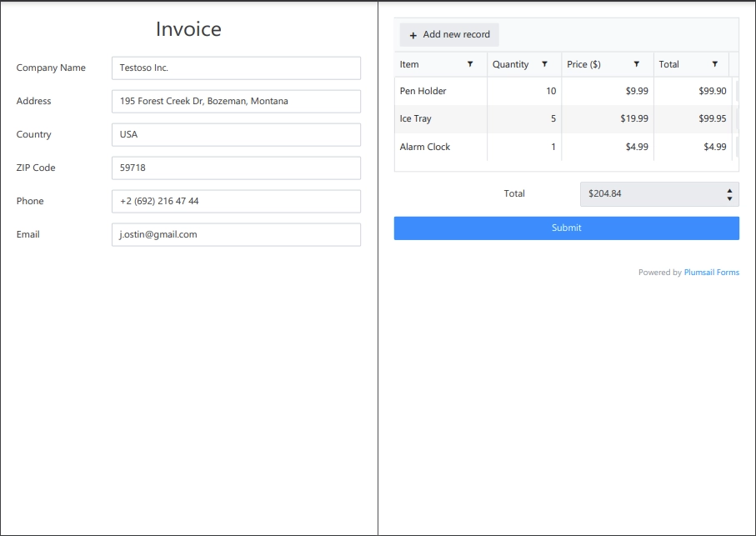Focus the Company Name input field
Screen dimensions: 756x536
(x=236, y=68)
